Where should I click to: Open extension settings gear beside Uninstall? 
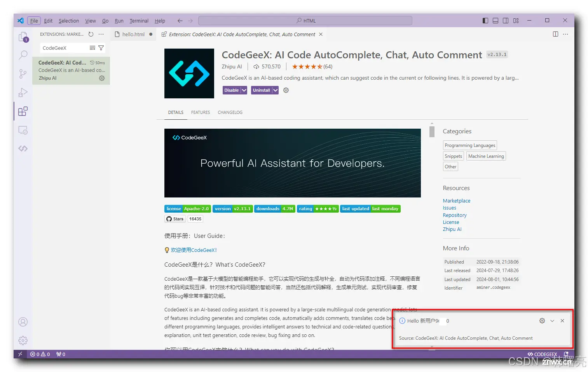coord(286,90)
